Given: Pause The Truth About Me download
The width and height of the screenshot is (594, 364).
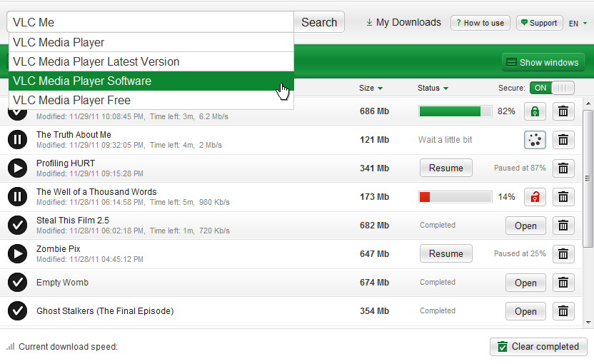Looking at the screenshot, I should click(x=17, y=140).
